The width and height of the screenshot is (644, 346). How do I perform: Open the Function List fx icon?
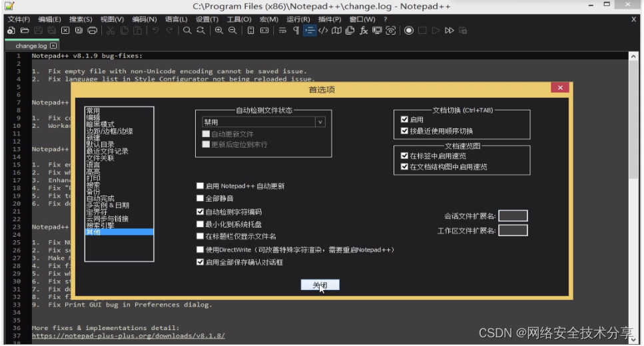364,31
